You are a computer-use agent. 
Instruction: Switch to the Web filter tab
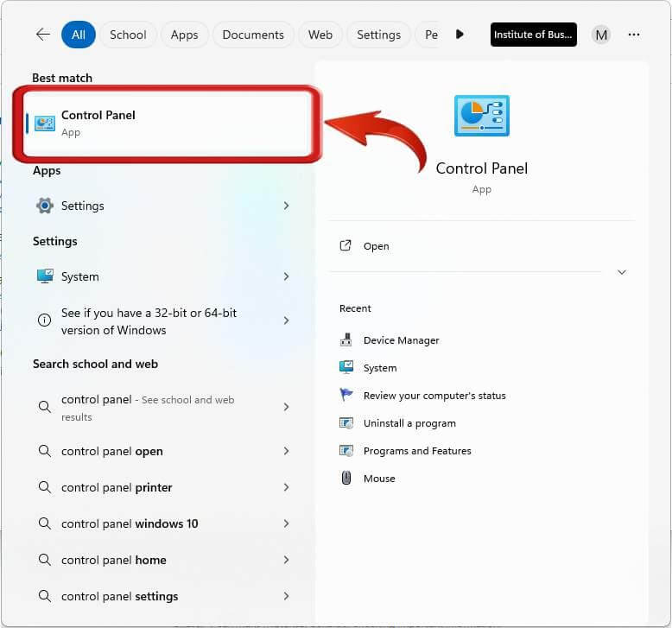(320, 35)
